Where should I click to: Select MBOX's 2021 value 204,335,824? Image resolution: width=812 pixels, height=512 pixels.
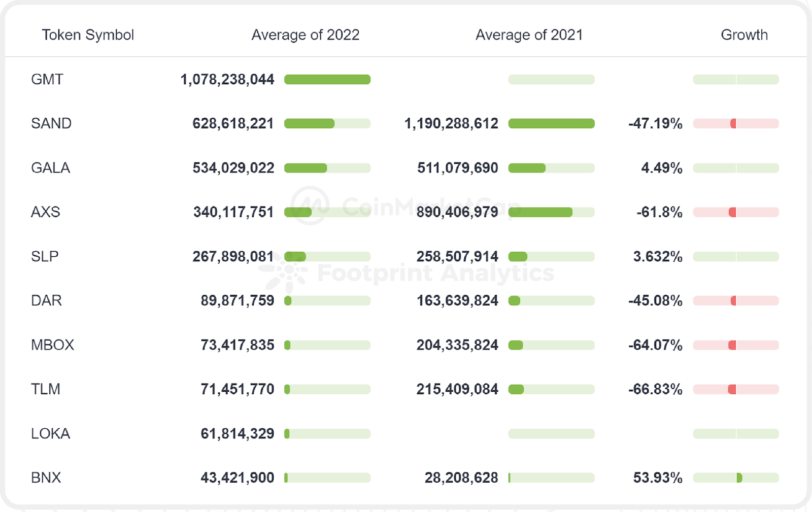point(457,345)
